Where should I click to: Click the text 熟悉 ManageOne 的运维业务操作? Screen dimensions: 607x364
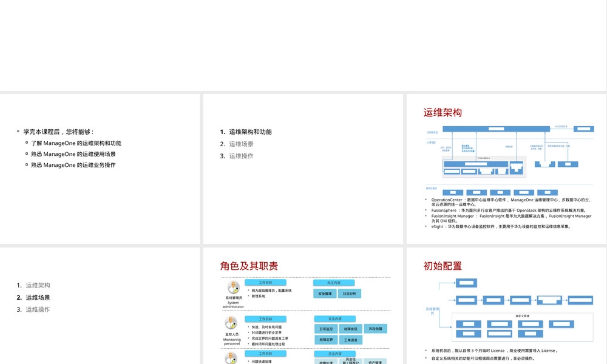pos(73,165)
